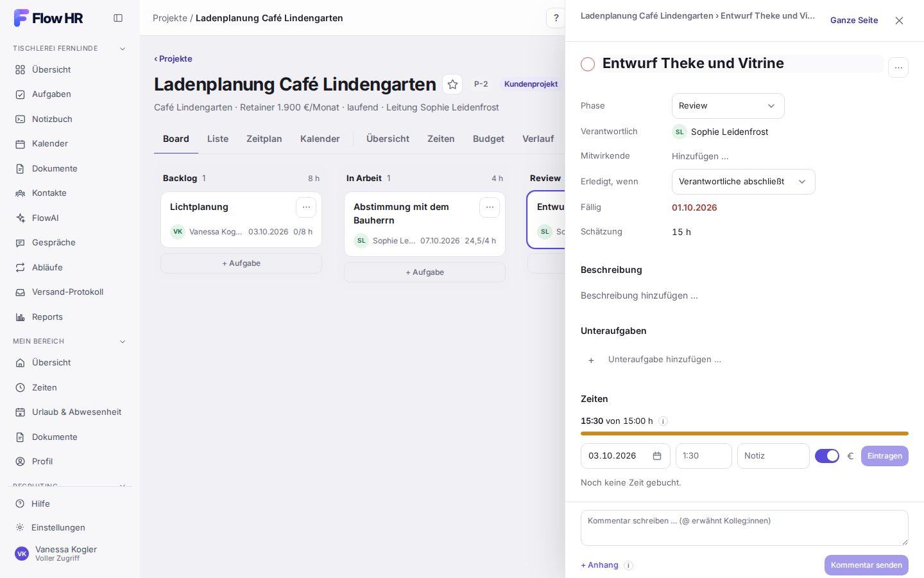Image resolution: width=924 pixels, height=578 pixels.
Task: Open Notizbuch in the sidebar
Action: tap(70, 119)
